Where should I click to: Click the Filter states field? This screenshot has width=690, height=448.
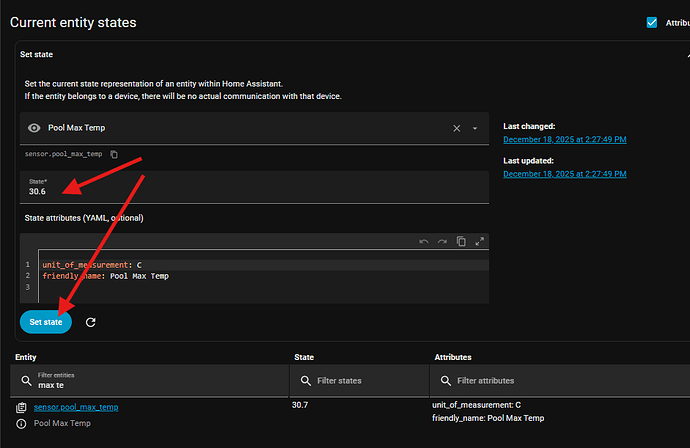pyautogui.click(x=360, y=381)
